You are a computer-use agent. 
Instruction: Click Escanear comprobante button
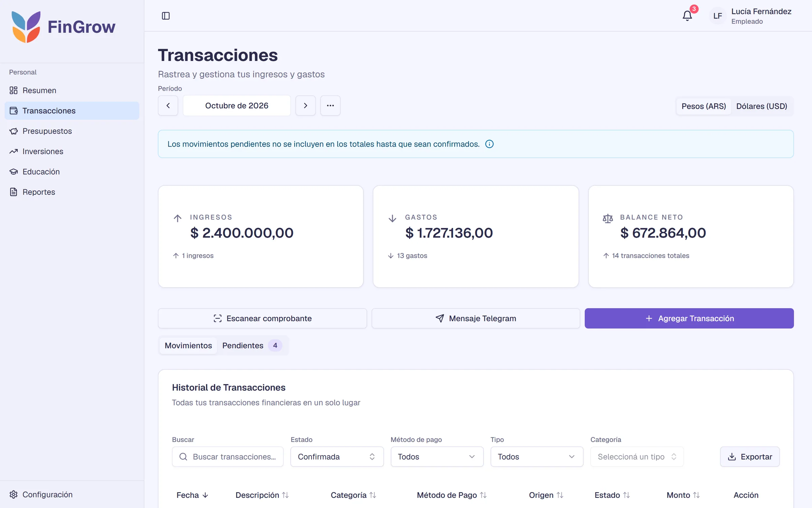tap(262, 318)
